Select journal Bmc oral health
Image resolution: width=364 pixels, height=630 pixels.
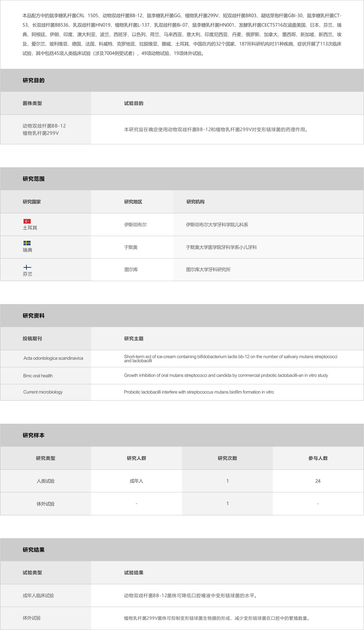[38, 376]
